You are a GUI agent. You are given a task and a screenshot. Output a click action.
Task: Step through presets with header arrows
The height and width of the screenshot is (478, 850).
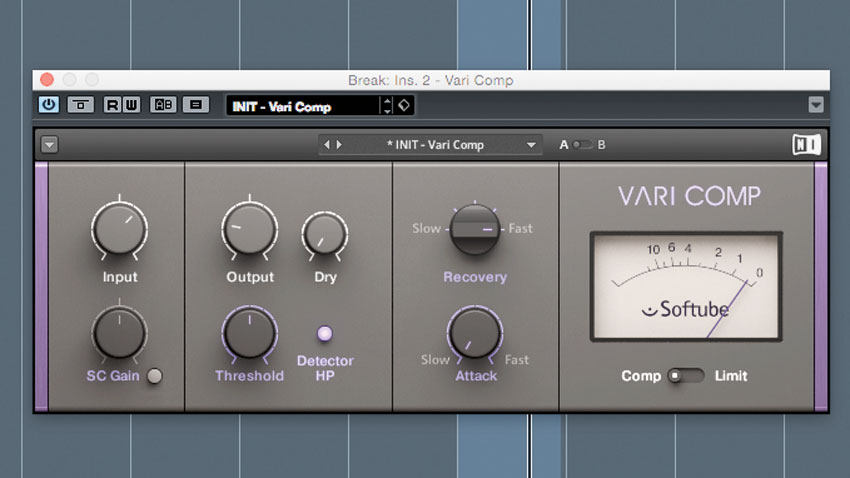point(387,105)
